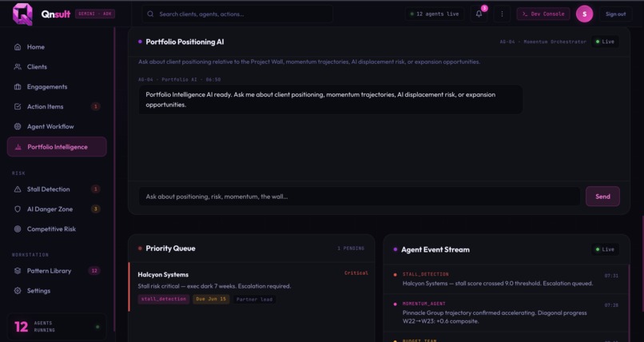This screenshot has height=342, width=644.
Task: Click the Engagements briefcase icon
Action: tap(18, 86)
